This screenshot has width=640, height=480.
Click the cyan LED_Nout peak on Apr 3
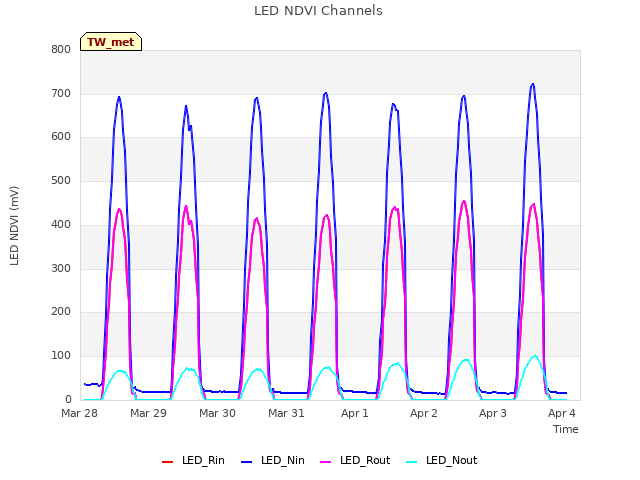[x=535, y=356]
